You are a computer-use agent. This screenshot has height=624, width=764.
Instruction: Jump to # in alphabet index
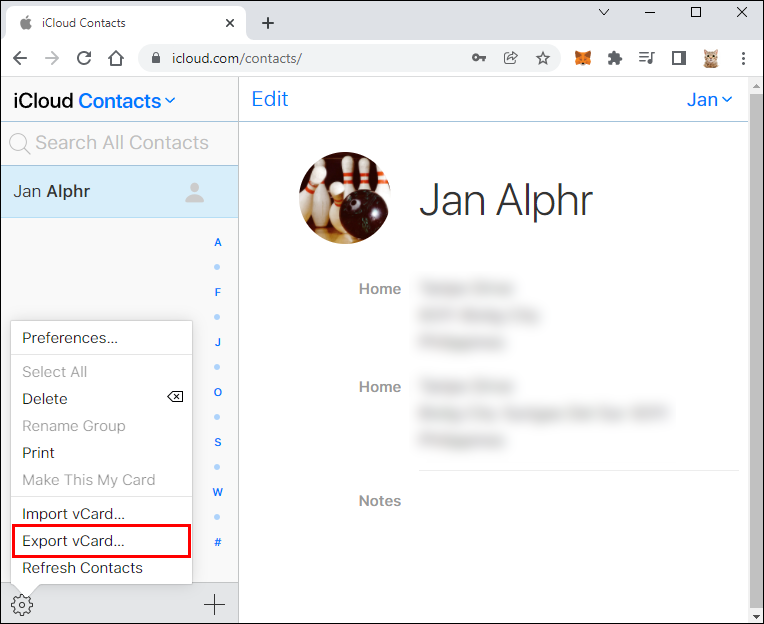(218, 542)
